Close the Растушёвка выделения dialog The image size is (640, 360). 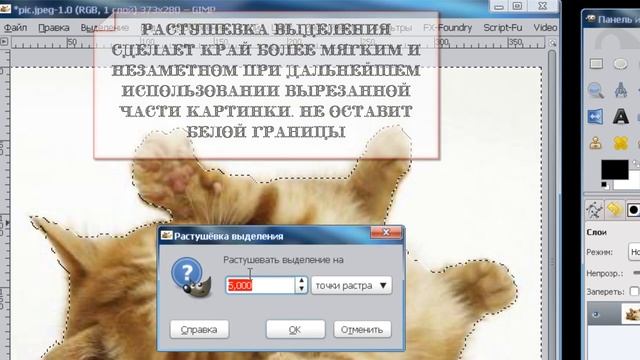tap(386, 233)
